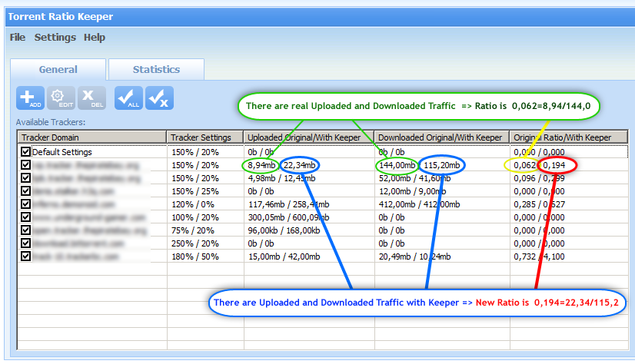Toggle checkbox for the 250% / 20% tracker

coord(25,243)
